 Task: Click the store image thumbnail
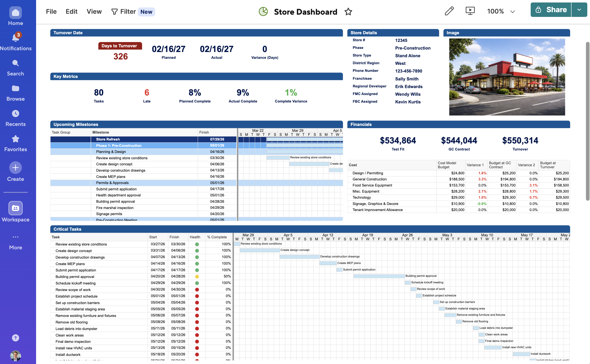coord(507,77)
